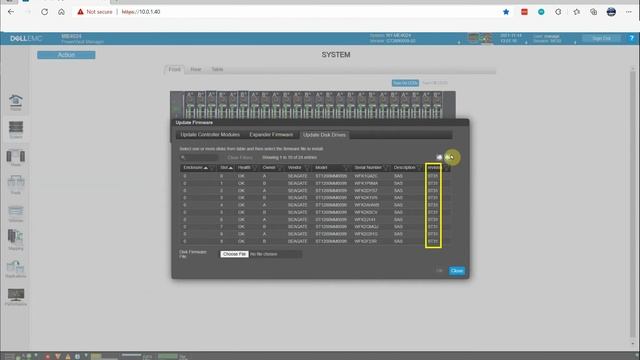This screenshot has height=360, width=640.
Task: Click the "Showing 1 to 10" entries text
Action: [x=289, y=158]
